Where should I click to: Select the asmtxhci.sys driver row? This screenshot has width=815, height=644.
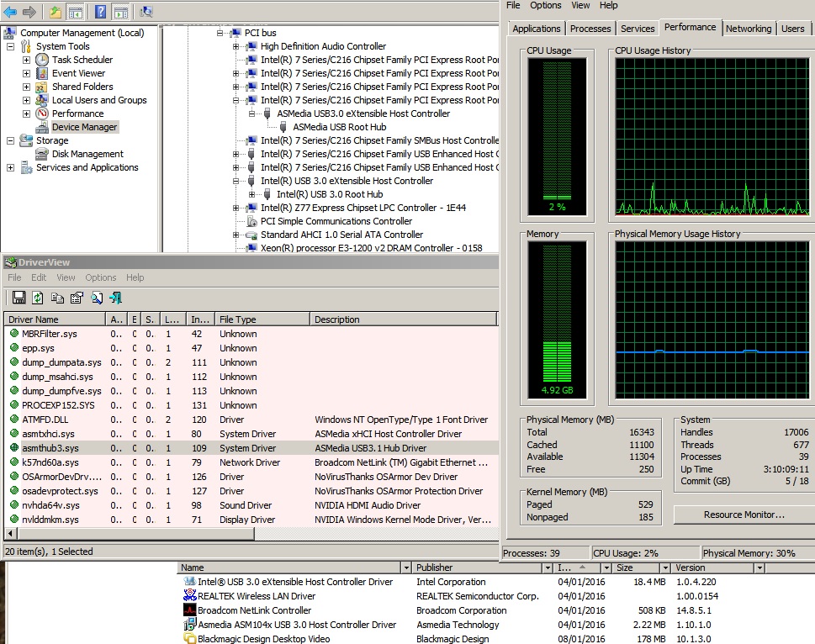pyautogui.click(x=48, y=434)
